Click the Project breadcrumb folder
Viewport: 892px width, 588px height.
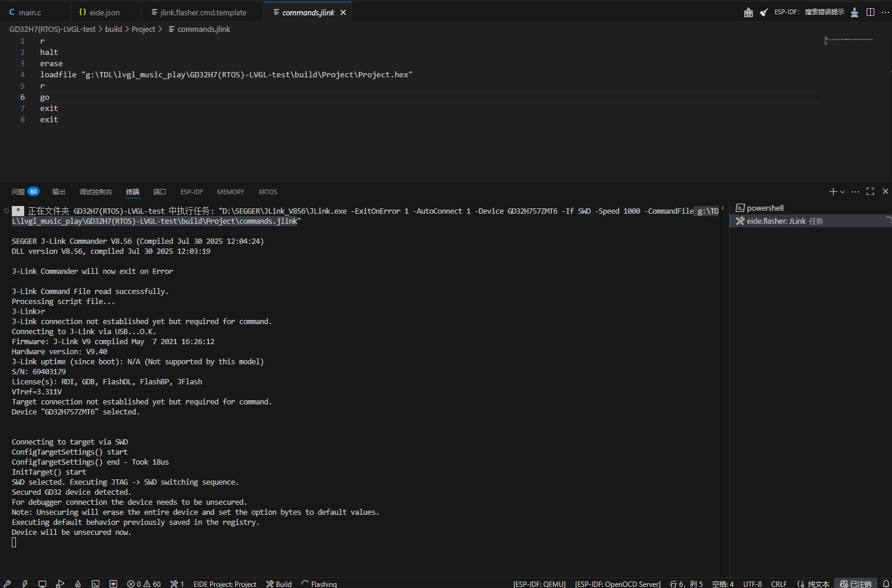pos(143,29)
